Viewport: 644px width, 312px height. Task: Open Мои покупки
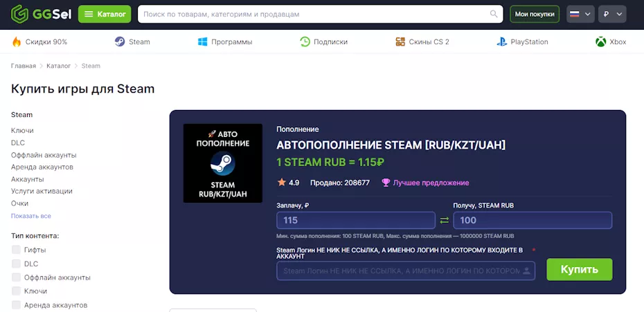(535, 14)
